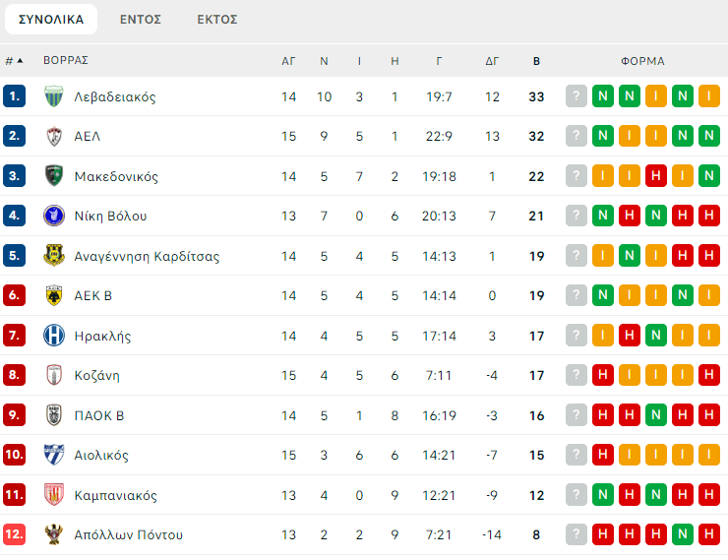Click the Απόλλων Πόντου club crest

(x=54, y=534)
